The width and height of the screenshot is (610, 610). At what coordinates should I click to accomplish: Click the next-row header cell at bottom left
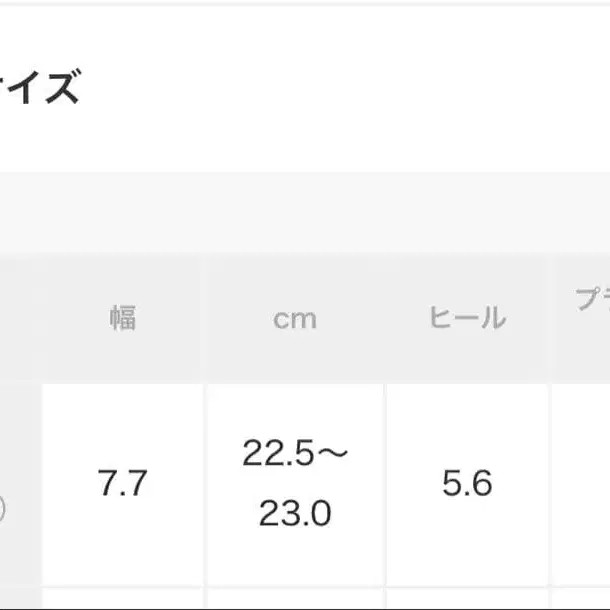tap(20, 600)
